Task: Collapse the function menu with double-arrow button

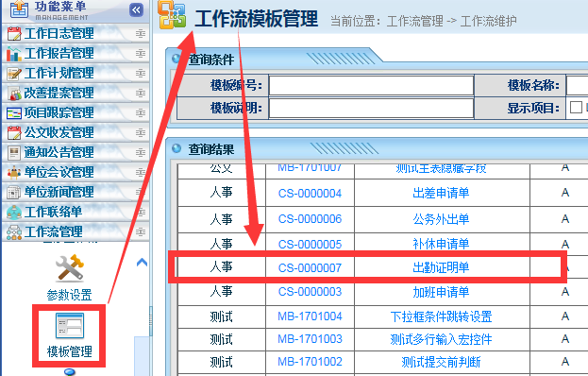Action: pyautogui.click(x=136, y=9)
